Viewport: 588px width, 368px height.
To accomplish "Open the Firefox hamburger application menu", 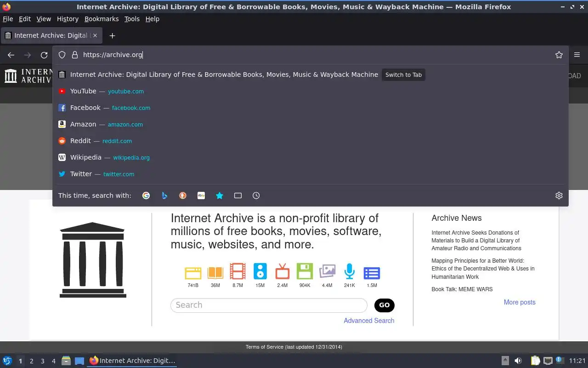I will click(x=577, y=55).
